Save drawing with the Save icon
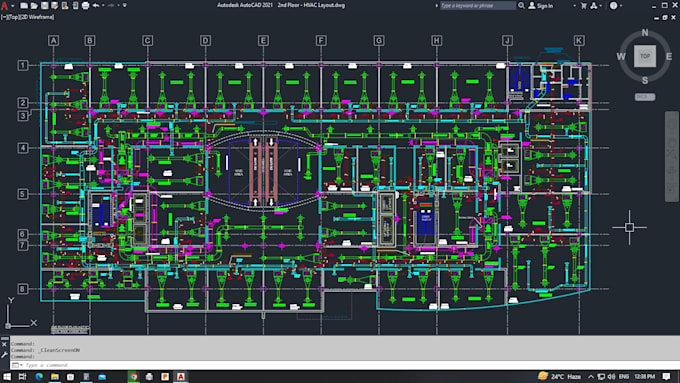The height and width of the screenshot is (383, 680). 45,6
